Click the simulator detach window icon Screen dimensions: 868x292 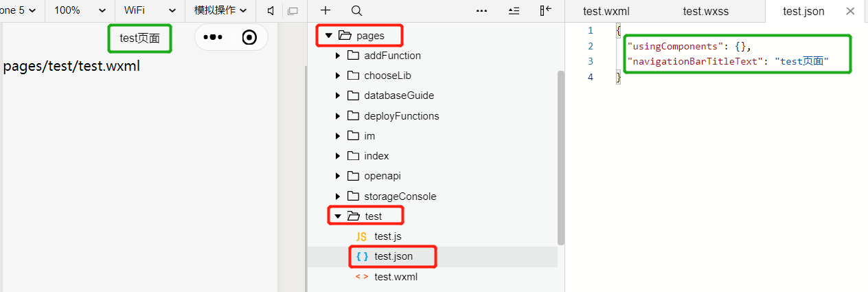(x=293, y=11)
